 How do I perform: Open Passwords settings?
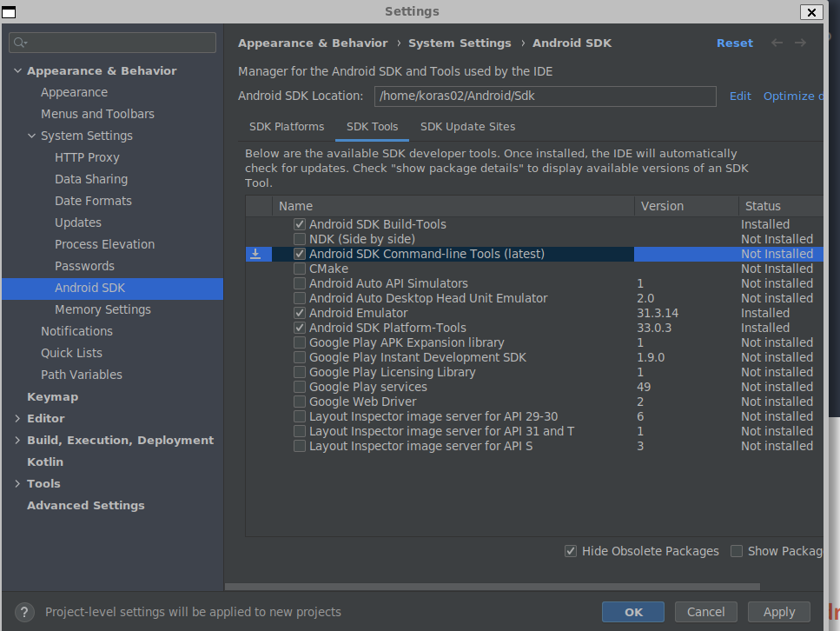click(x=84, y=266)
